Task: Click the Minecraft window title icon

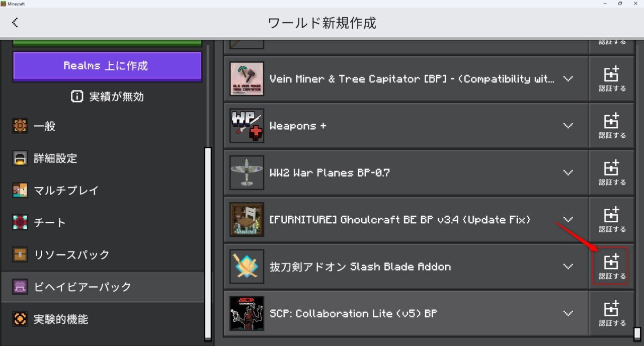Action: (x=4, y=4)
